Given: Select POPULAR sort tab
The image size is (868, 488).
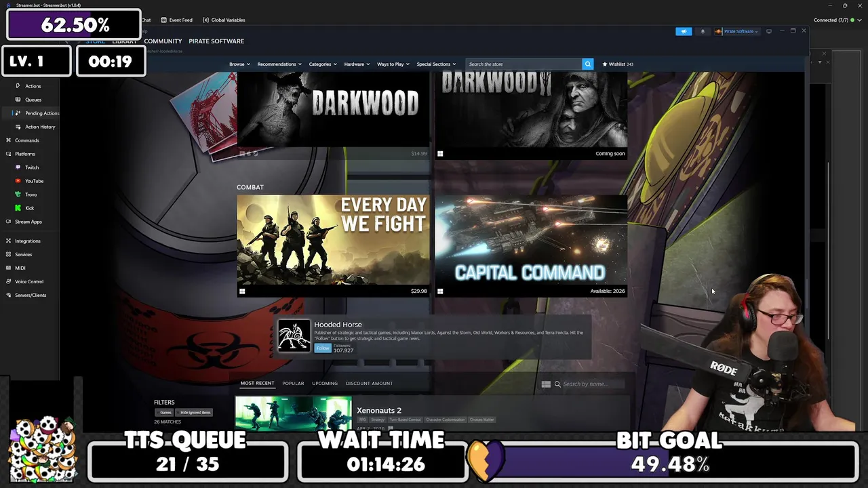Looking at the screenshot, I should [293, 384].
